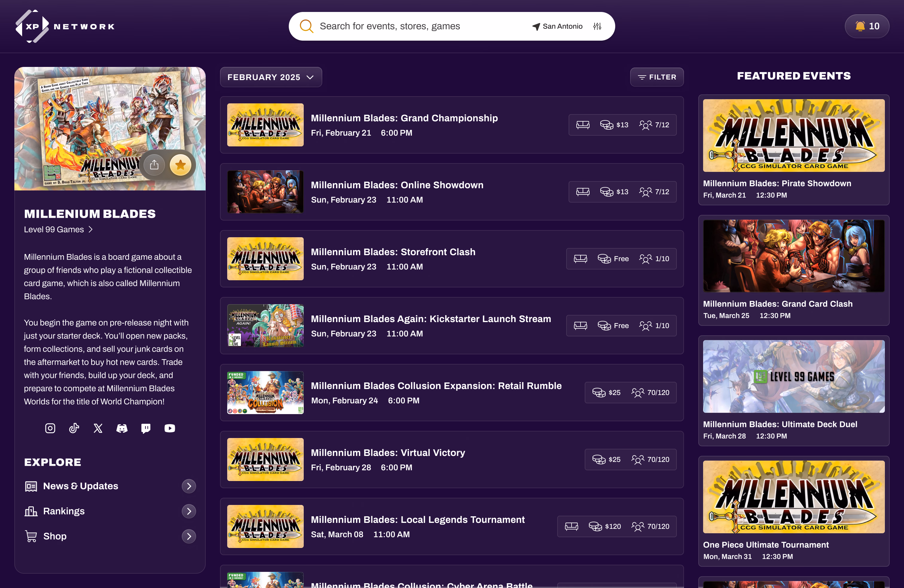Open the X (Twitter) social link
Image resolution: width=904 pixels, height=588 pixels.
(x=98, y=428)
